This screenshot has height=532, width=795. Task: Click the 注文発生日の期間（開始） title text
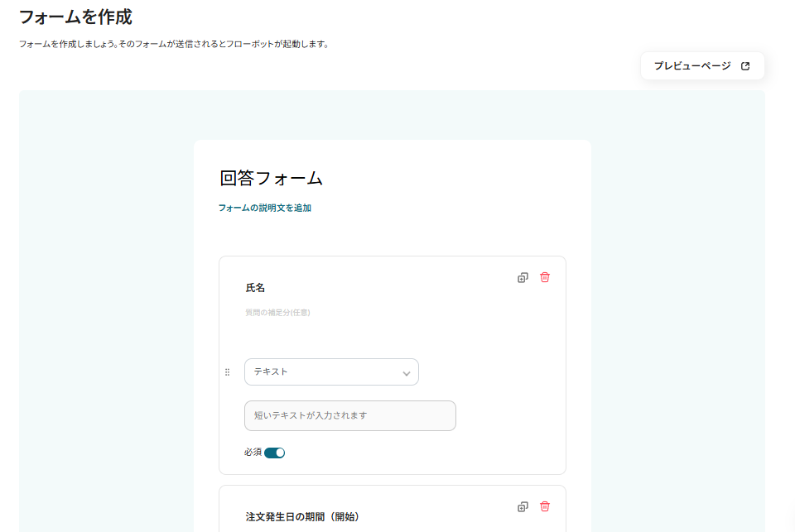[303, 517]
